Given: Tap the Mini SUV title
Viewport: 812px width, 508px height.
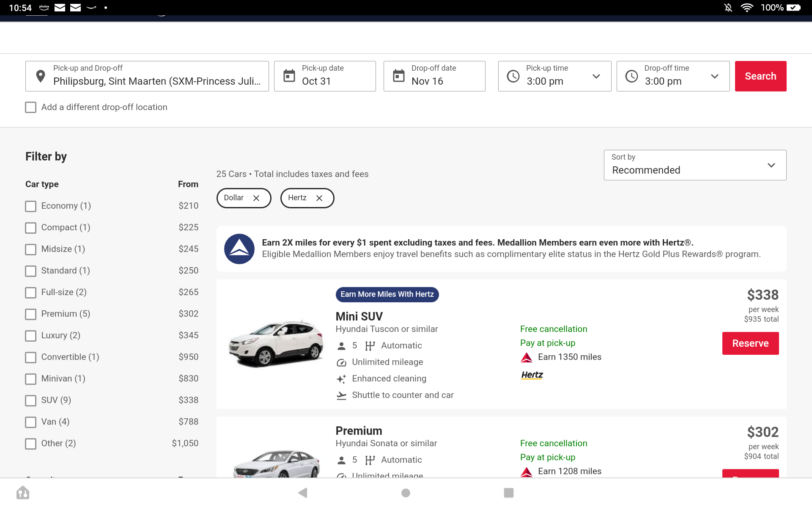Looking at the screenshot, I should point(359,317).
